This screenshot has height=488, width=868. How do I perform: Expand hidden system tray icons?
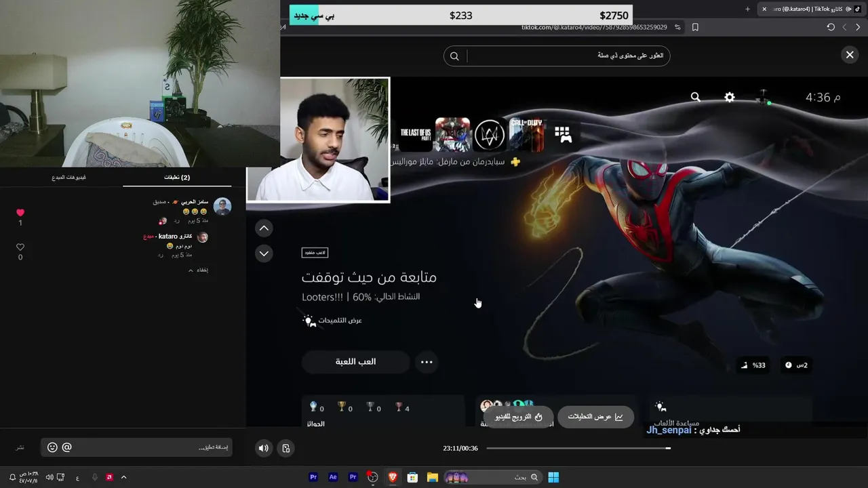pyautogui.click(x=123, y=477)
